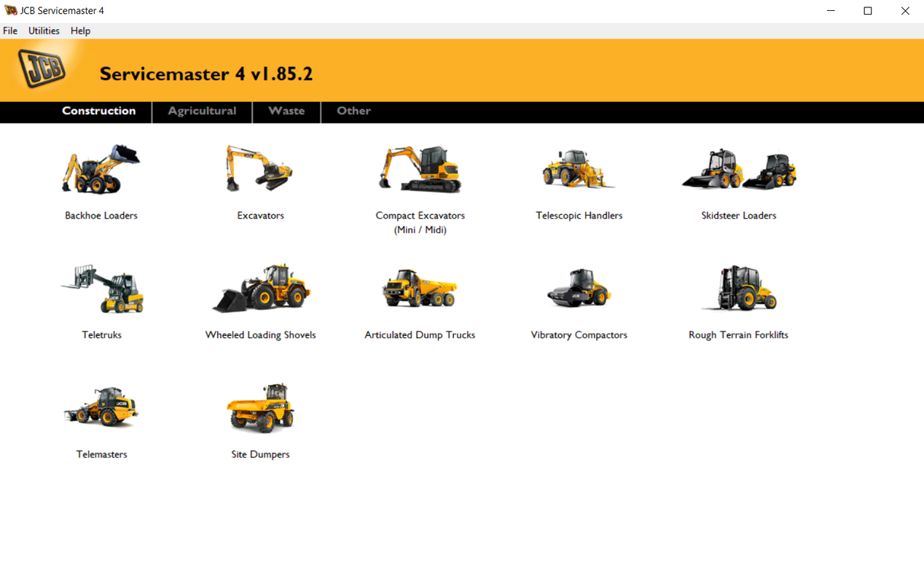Open the Waste tab

point(286,111)
